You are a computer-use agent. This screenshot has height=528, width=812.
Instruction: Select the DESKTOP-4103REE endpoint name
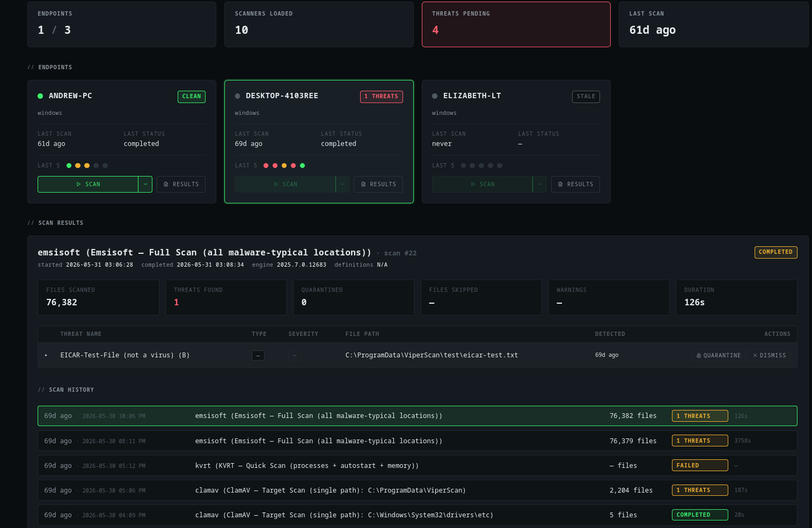click(282, 96)
